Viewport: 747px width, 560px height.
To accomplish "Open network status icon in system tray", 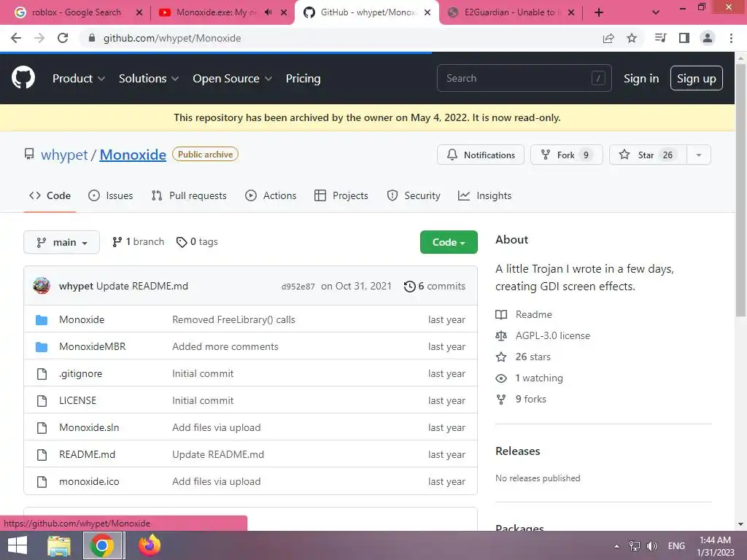I will (635, 545).
